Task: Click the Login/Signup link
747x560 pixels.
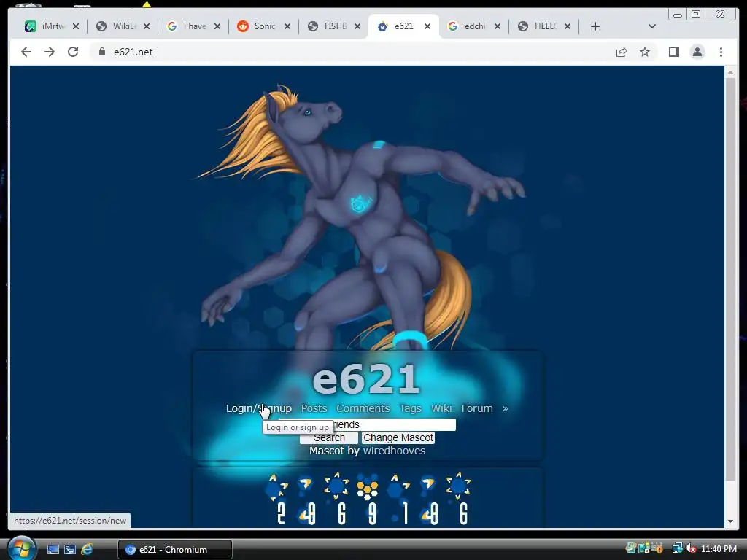Action: point(259,408)
